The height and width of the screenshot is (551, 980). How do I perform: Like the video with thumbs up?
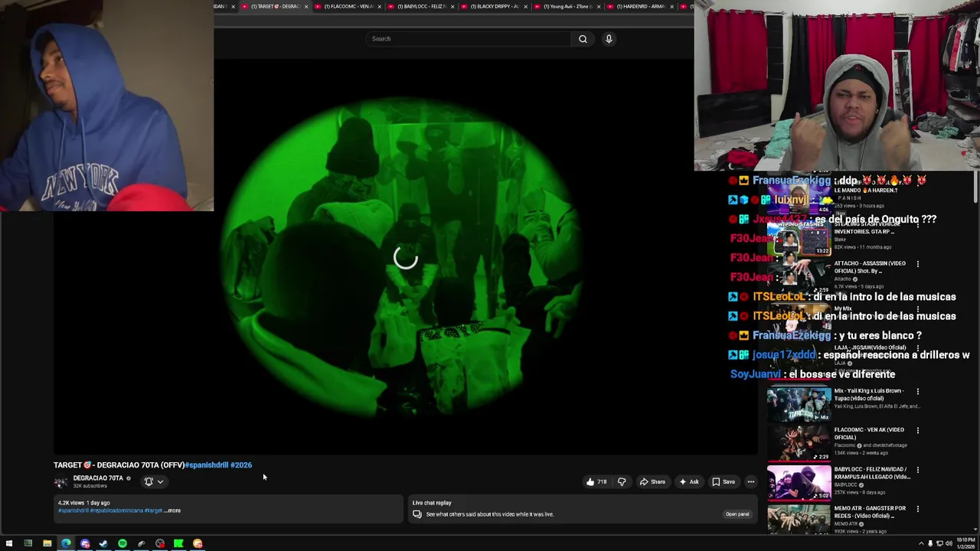pyautogui.click(x=596, y=482)
